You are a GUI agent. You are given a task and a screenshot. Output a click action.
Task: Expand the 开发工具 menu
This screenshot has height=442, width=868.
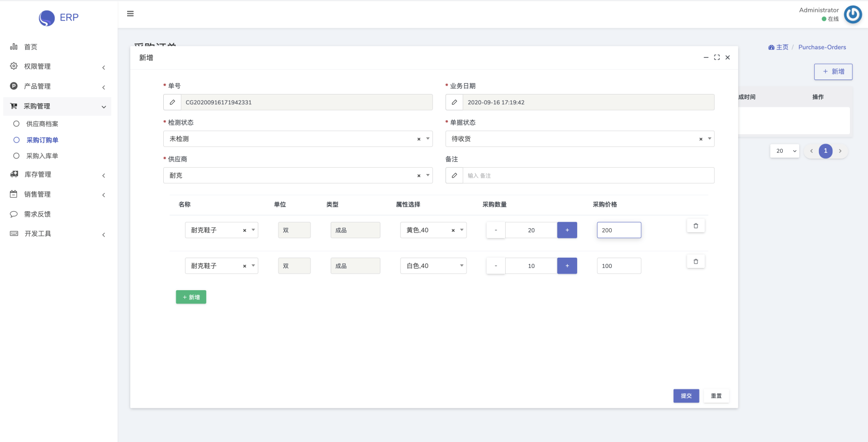tap(57, 234)
